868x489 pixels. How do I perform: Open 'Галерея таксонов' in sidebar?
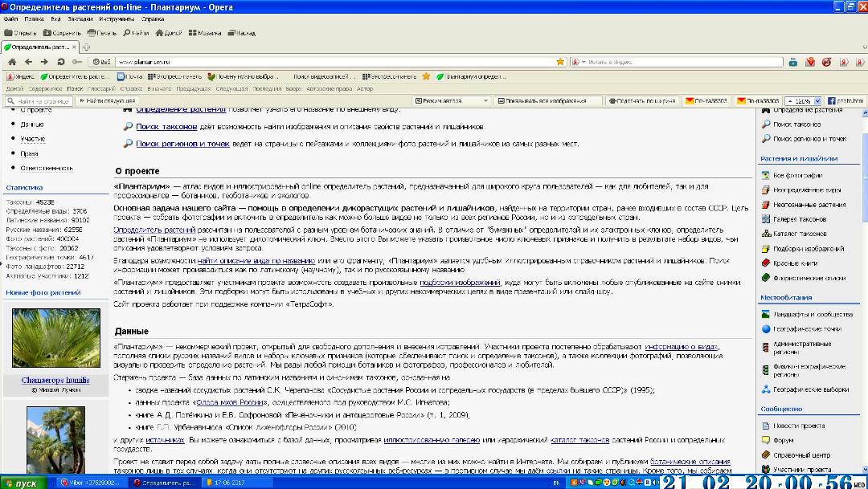(799, 219)
